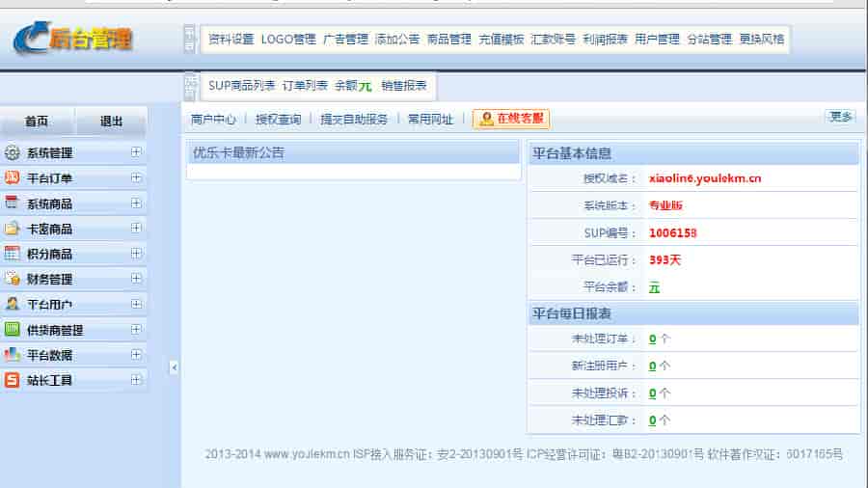This screenshot has width=868, height=488.
Task: Click the 财务管理 icon in sidebar
Action: [13, 279]
